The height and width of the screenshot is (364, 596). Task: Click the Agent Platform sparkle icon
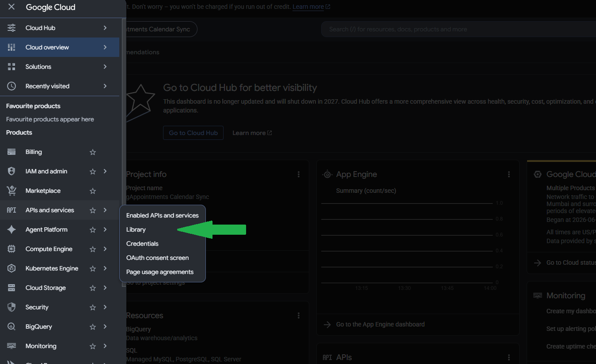click(x=11, y=229)
